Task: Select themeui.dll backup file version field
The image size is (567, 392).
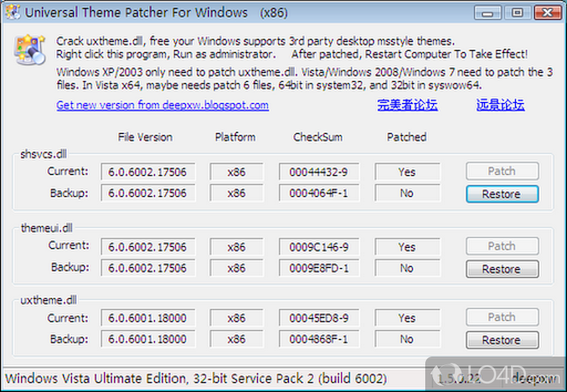Action: [148, 268]
